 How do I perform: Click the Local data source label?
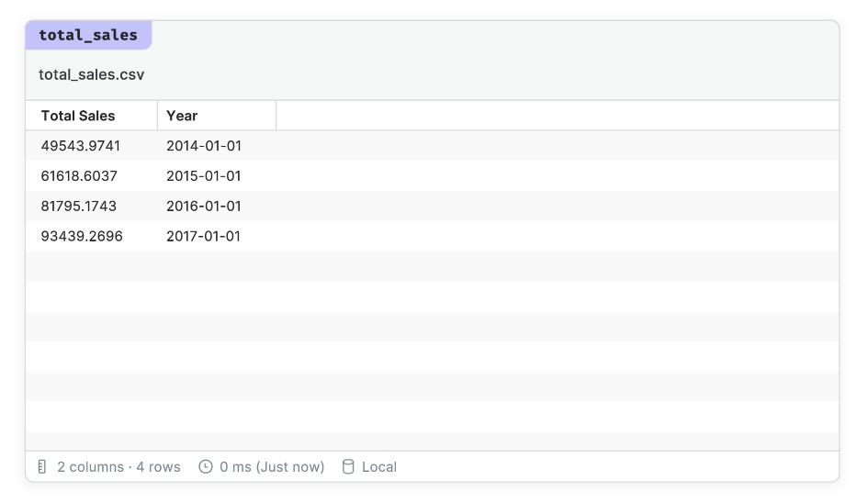(379, 467)
